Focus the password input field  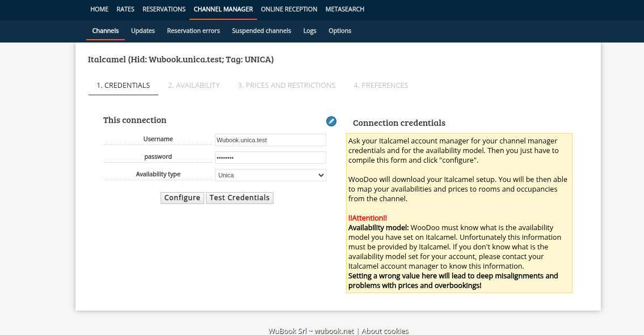270,158
